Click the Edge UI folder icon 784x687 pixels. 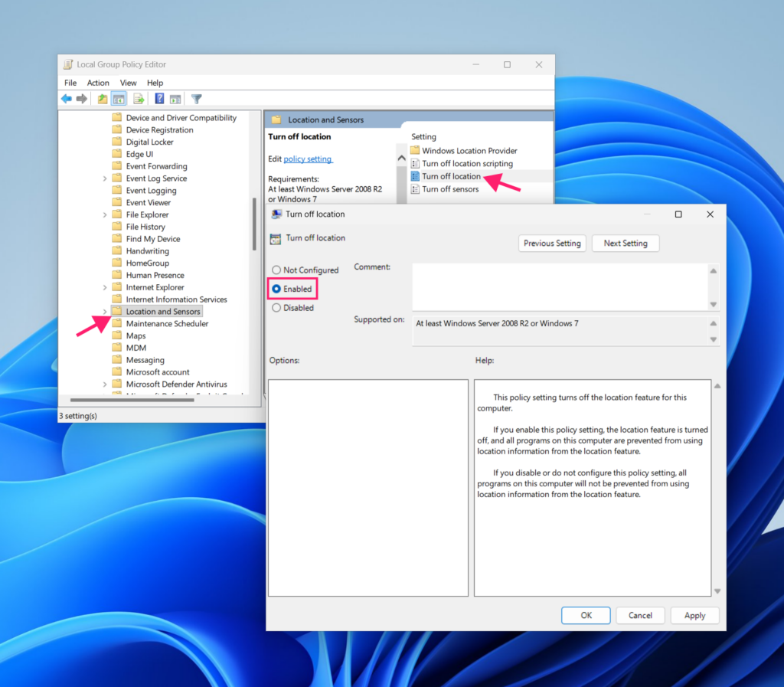[117, 154]
